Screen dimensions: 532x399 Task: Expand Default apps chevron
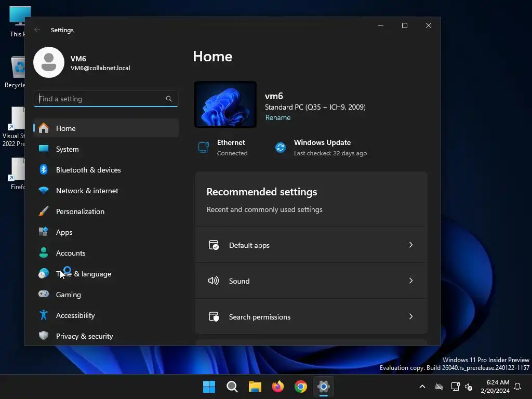click(411, 245)
